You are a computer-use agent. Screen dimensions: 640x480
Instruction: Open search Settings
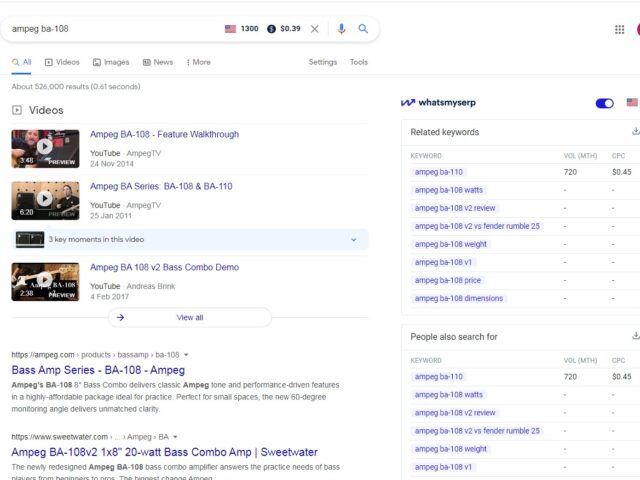coord(323,62)
